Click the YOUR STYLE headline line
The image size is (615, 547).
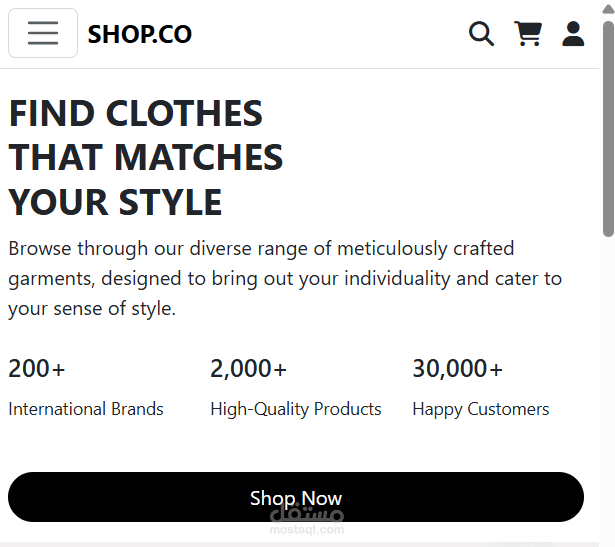(x=115, y=202)
